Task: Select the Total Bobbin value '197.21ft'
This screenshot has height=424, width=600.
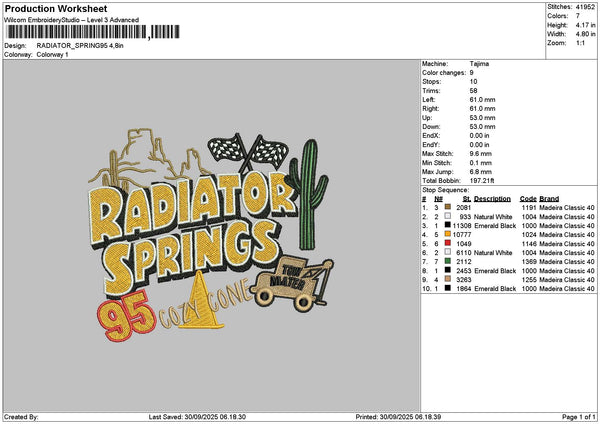Action: pos(482,181)
